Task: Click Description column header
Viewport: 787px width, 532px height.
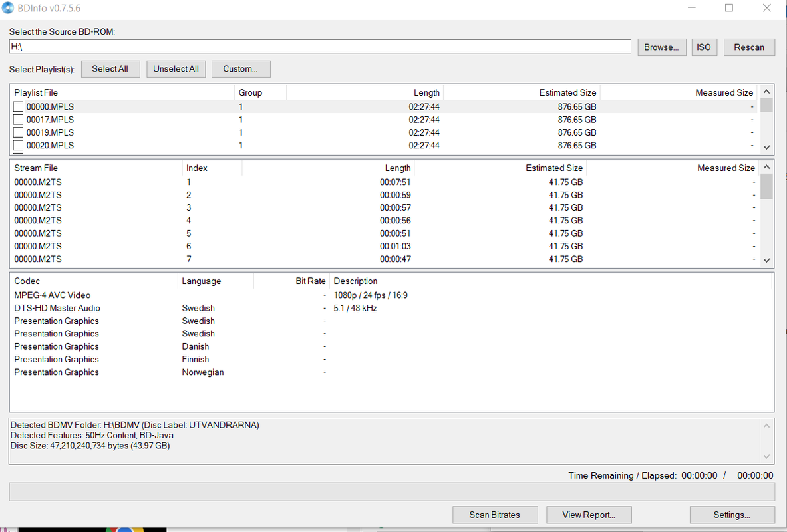Action: coord(551,281)
